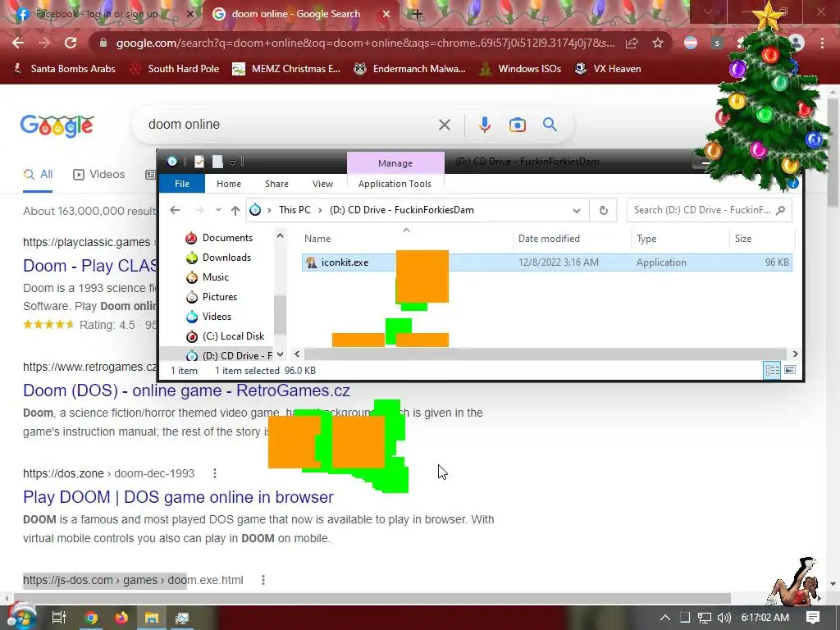
Task: Open Documents in the navigation pane
Action: point(219,238)
